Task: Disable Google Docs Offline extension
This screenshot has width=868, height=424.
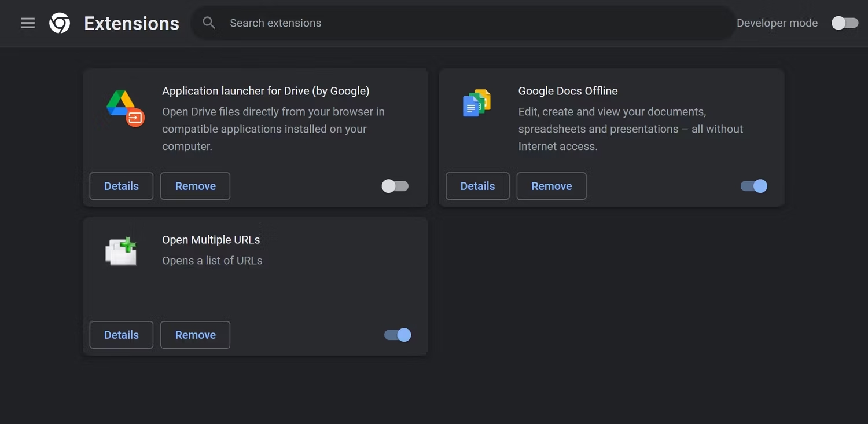Action: click(x=754, y=186)
